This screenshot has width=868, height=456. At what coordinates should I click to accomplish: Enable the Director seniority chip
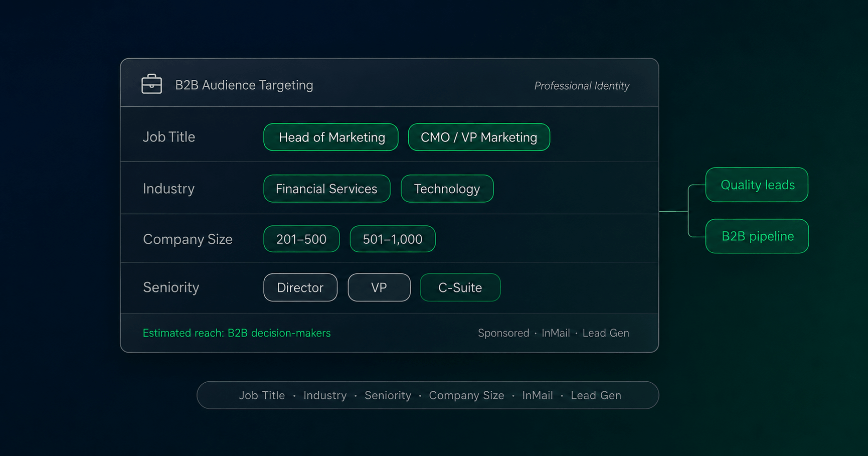(x=300, y=287)
